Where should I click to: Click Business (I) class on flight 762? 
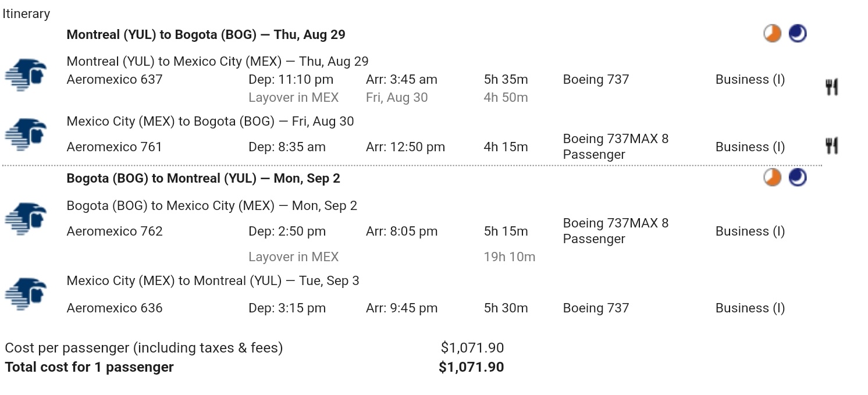[750, 231]
